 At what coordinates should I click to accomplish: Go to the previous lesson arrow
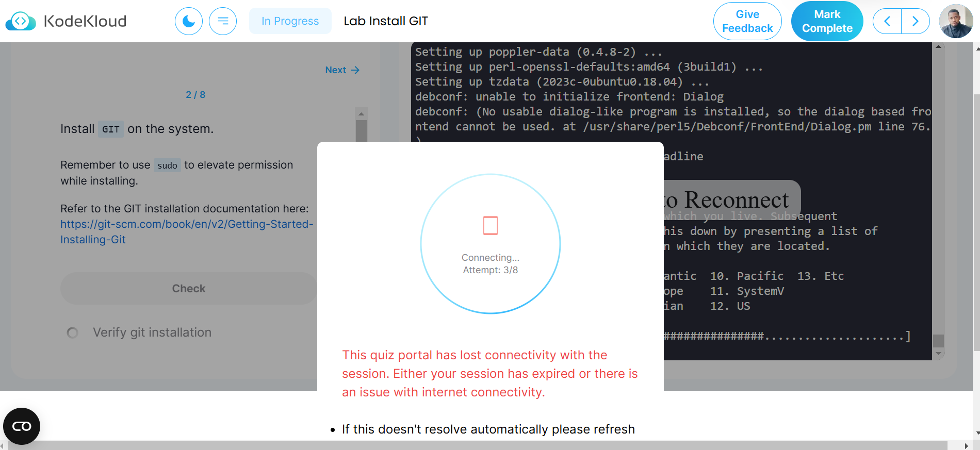click(887, 21)
